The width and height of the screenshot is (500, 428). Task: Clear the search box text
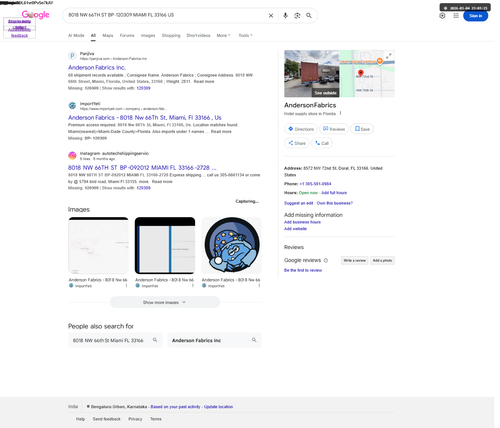pos(271,16)
